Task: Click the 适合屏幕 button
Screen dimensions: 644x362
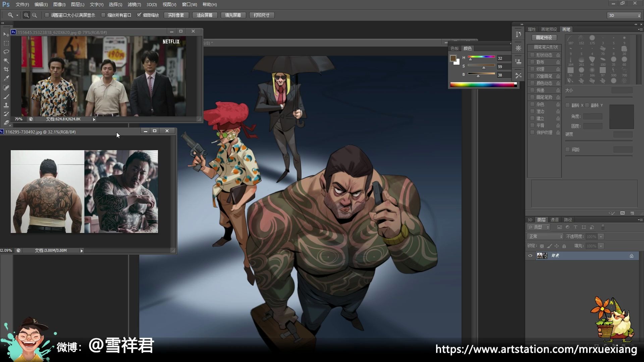Action: click(205, 15)
